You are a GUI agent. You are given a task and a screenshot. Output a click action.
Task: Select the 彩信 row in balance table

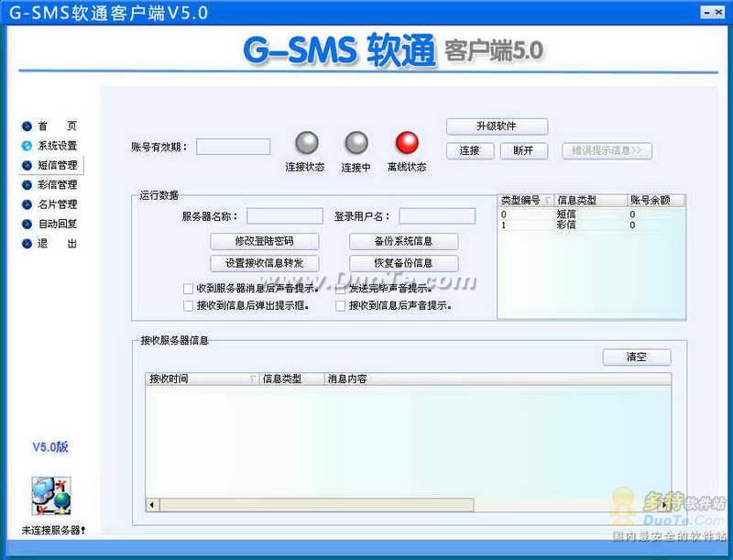point(592,225)
